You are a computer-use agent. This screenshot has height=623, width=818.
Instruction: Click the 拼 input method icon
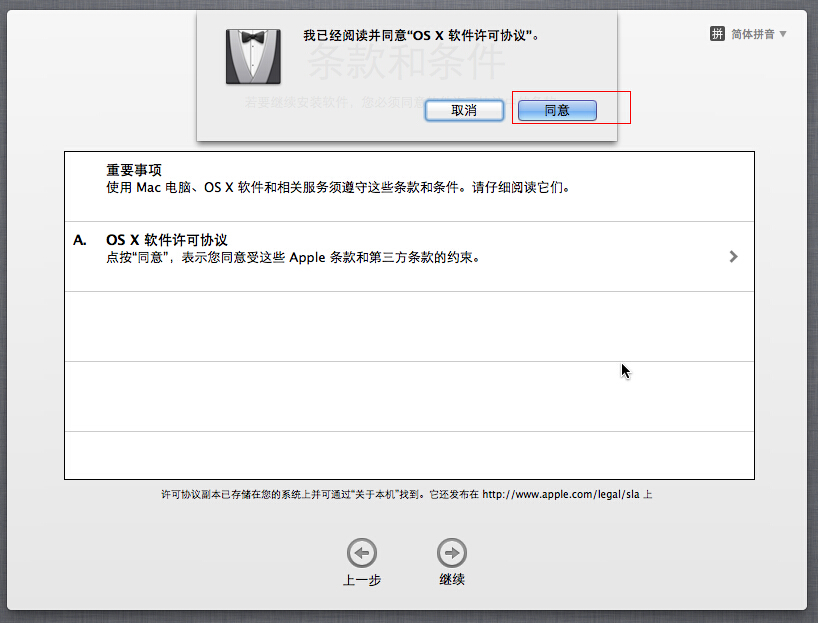[717, 34]
